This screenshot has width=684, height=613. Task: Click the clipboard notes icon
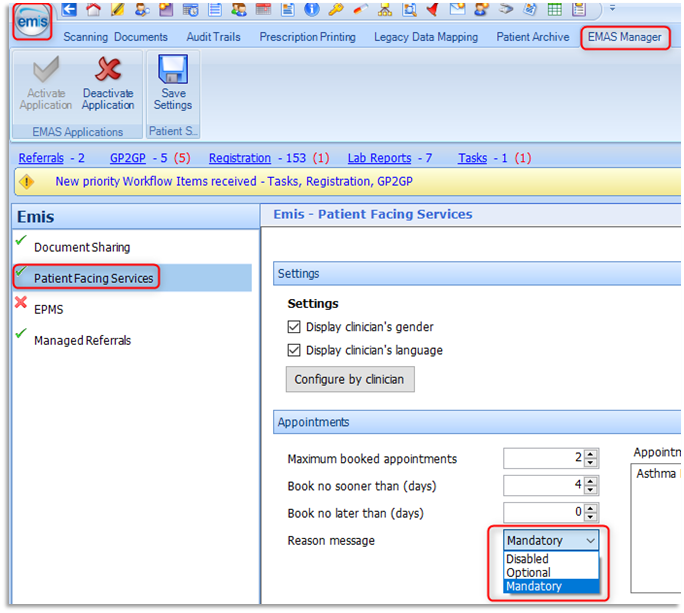[579, 9]
